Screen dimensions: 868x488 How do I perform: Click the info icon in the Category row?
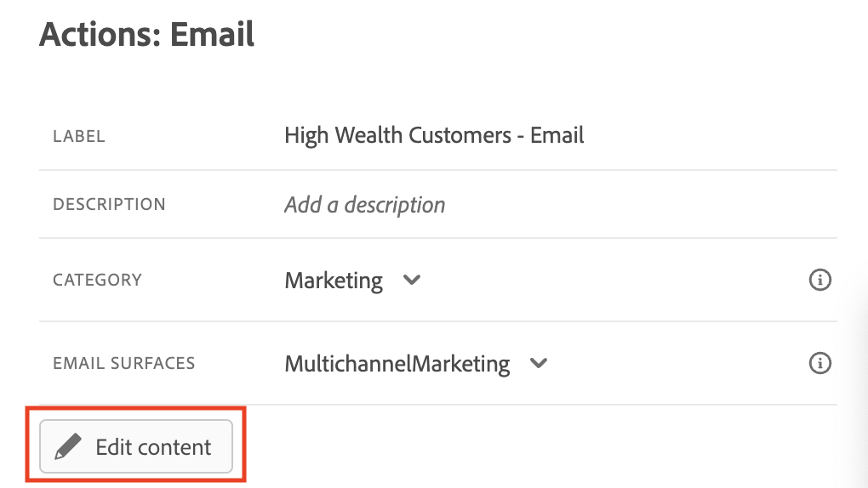(819, 280)
